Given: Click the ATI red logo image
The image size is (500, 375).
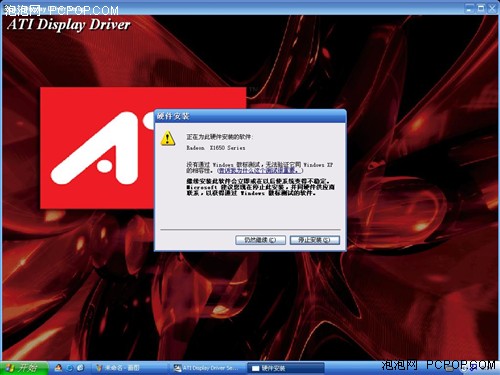Looking at the screenshot, I should (x=97, y=148).
